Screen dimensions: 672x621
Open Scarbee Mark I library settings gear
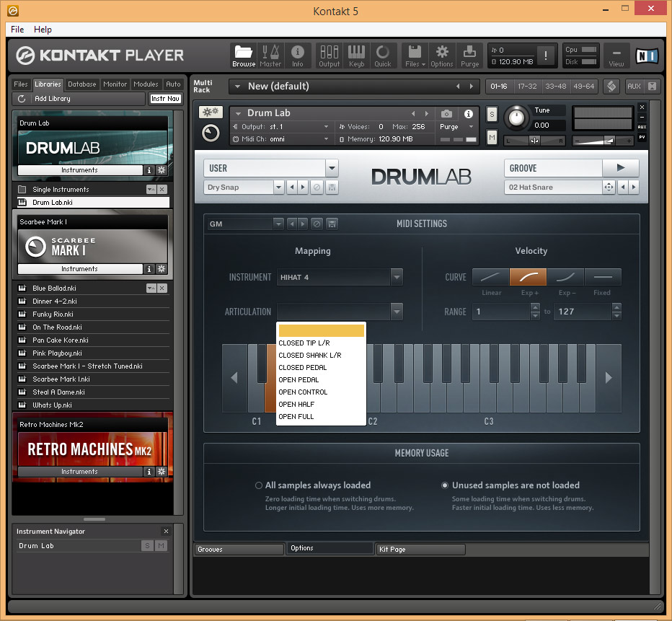(162, 269)
